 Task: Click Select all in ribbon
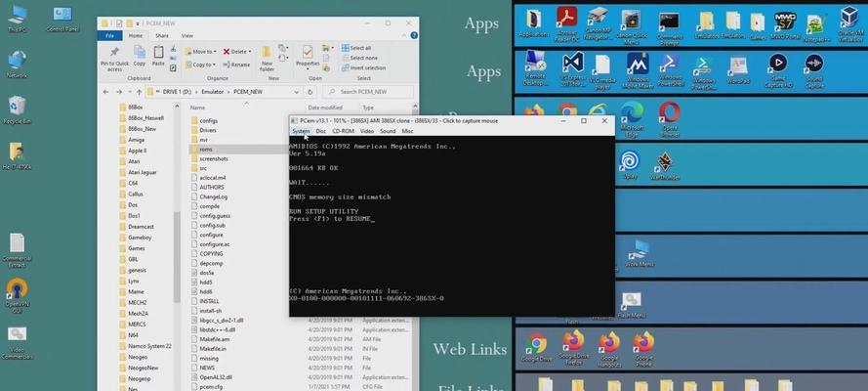[x=356, y=48]
